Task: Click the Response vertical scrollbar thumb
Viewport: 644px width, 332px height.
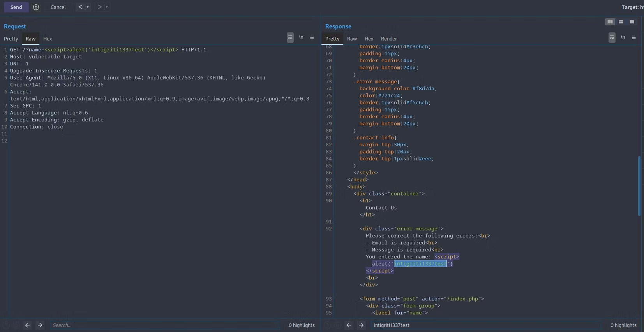Action: pyautogui.click(x=639, y=186)
